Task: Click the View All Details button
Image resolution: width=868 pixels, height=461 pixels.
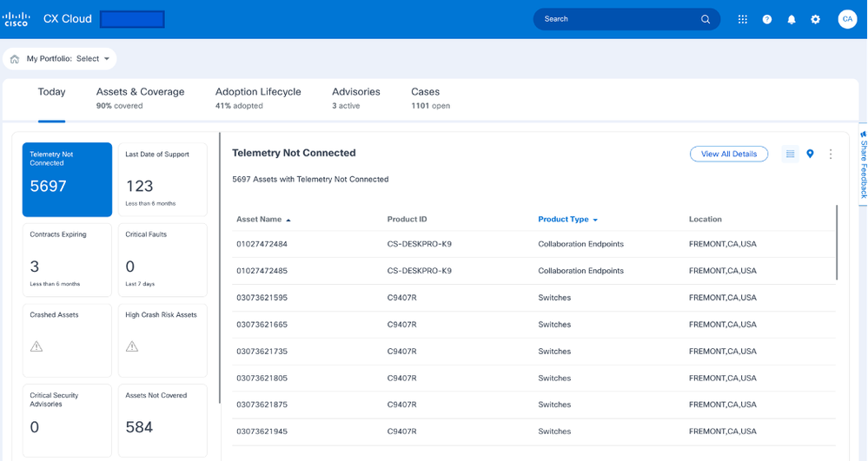Action: (x=728, y=154)
